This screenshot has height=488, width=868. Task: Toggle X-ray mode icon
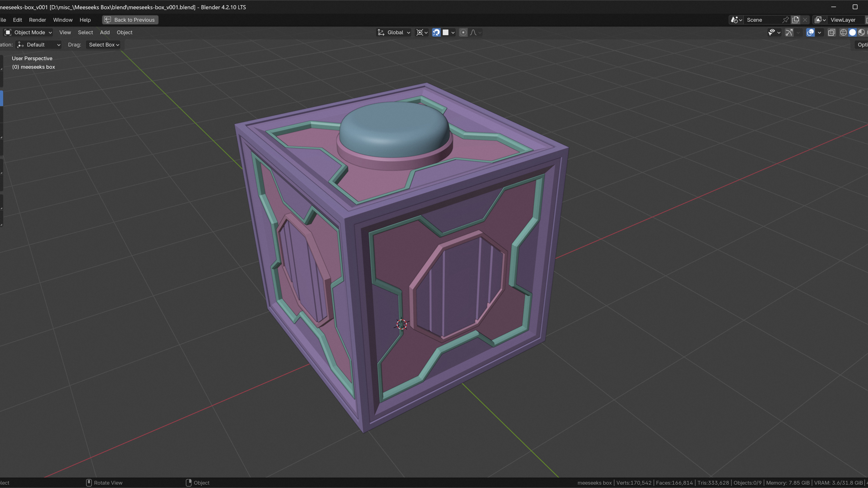pos(832,32)
